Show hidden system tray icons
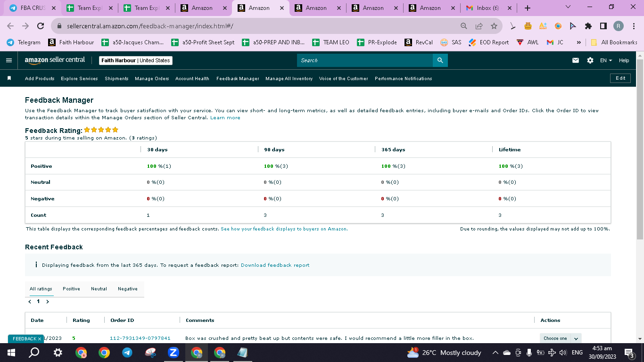 click(495, 353)
